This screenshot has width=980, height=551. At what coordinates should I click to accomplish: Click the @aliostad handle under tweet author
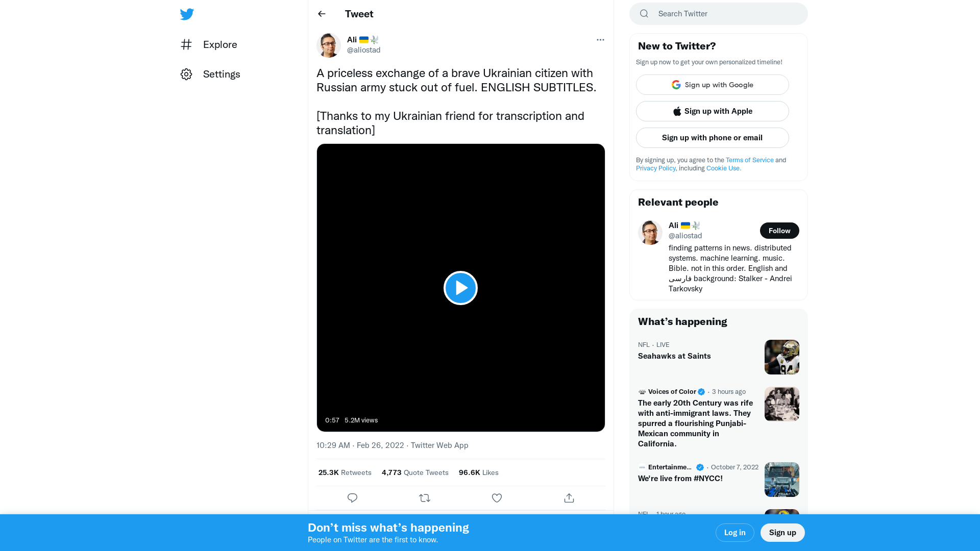click(364, 50)
